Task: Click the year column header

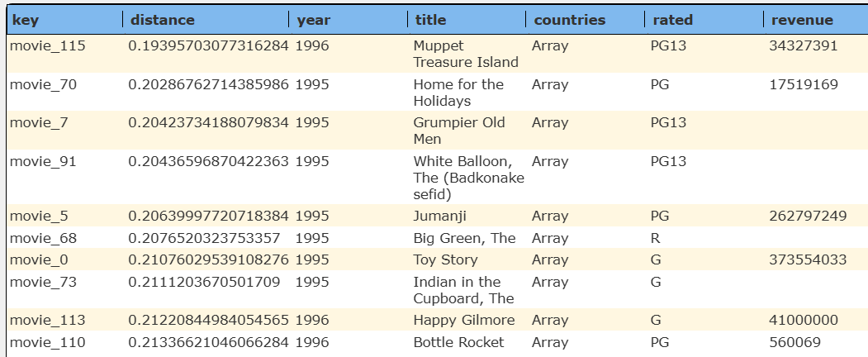Action: [x=313, y=20]
